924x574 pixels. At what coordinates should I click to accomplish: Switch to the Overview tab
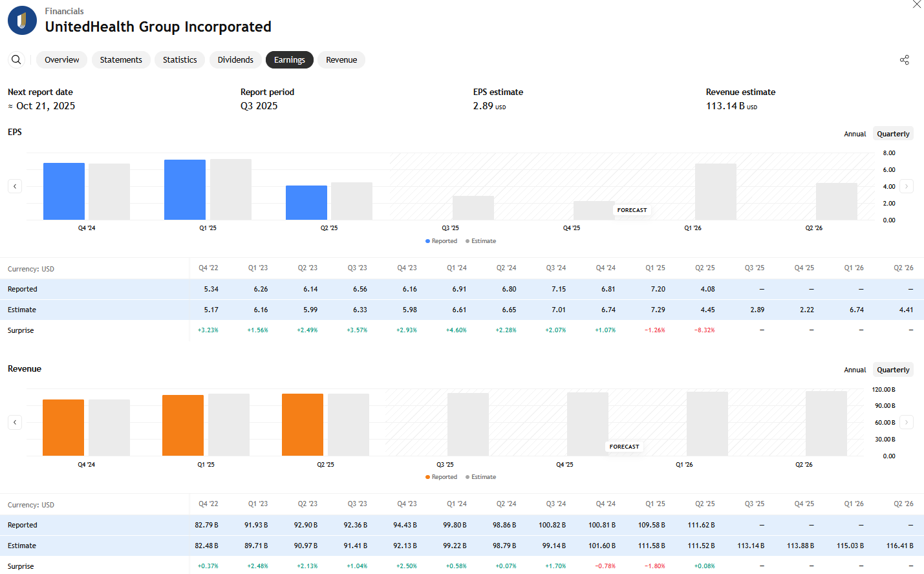[62, 59]
